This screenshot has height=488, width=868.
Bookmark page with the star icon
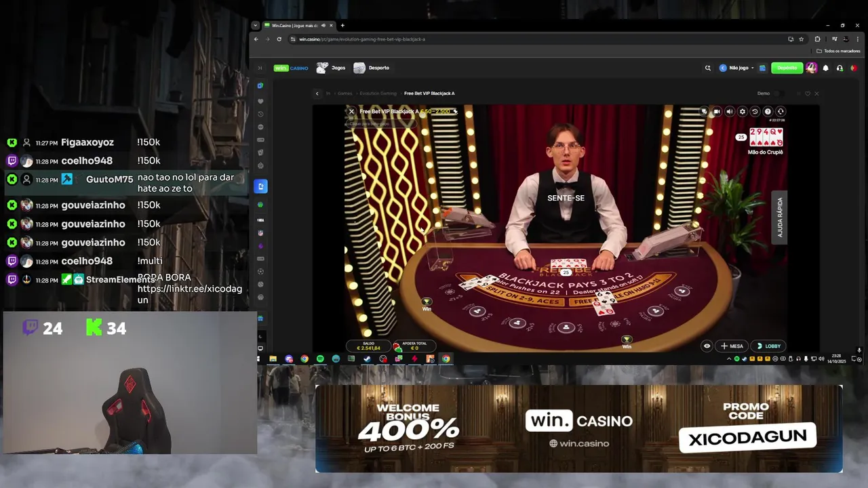[801, 39]
